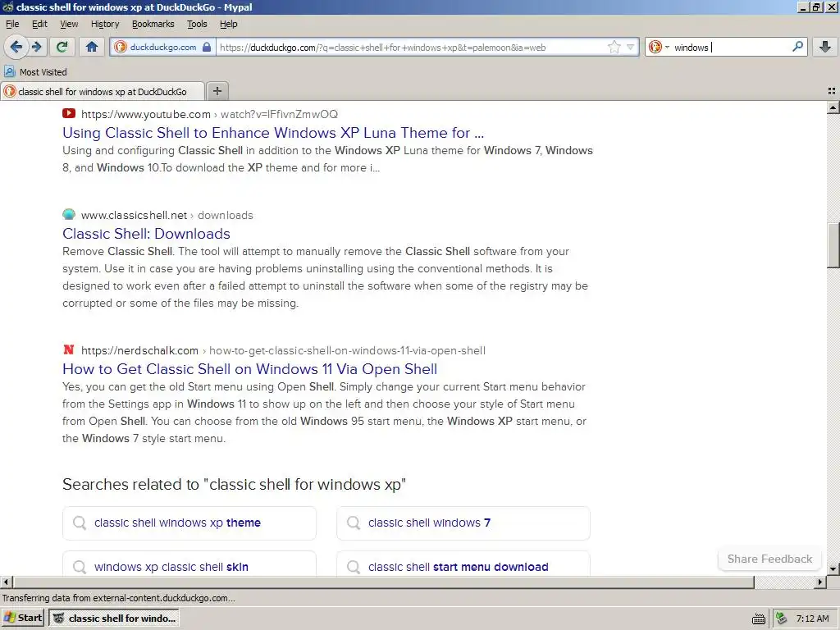This screenshot has width=840, height=630.
Task: Click the network tray icon near clock
Action: pyautogui.click(x=782, y=619)
